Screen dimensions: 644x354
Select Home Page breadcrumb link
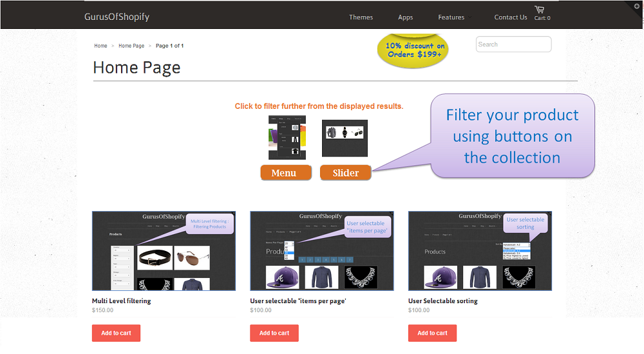pyautogui.click(x=131, y=46)
